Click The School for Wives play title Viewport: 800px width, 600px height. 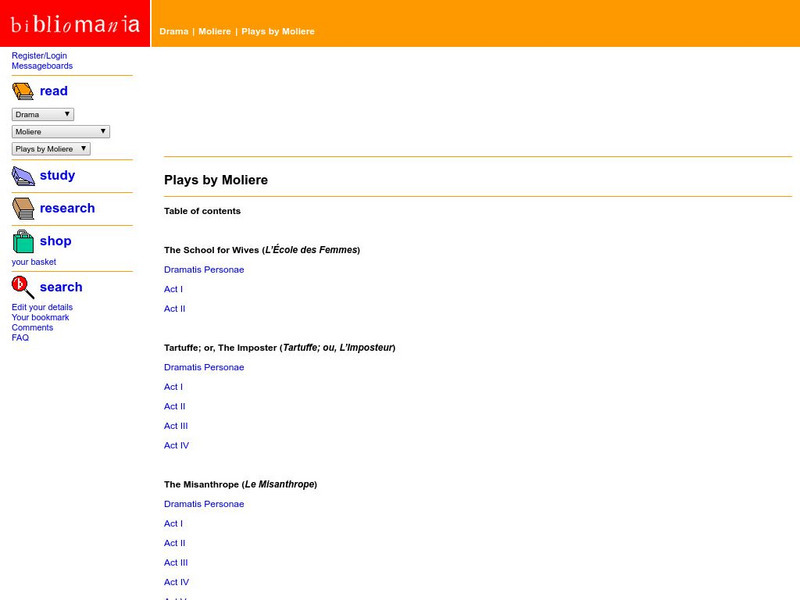coord(262,250)
